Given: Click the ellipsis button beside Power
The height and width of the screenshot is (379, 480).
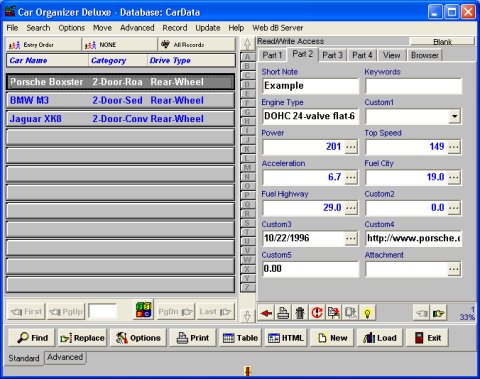Looking at the screenshot, I should [x=351, y=147].
